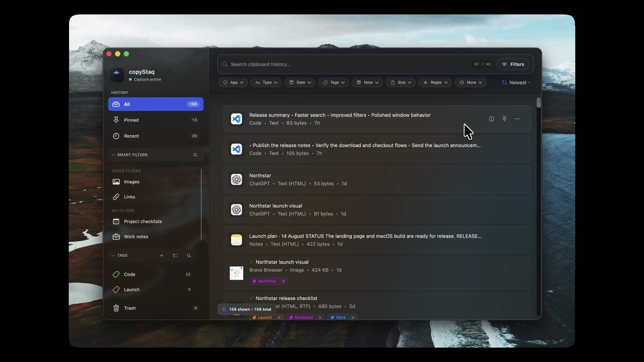This screenshot has height=362, width=644.
Task: Search within Smart Filters using magnifier icon
Action: (x=195, y=155)
